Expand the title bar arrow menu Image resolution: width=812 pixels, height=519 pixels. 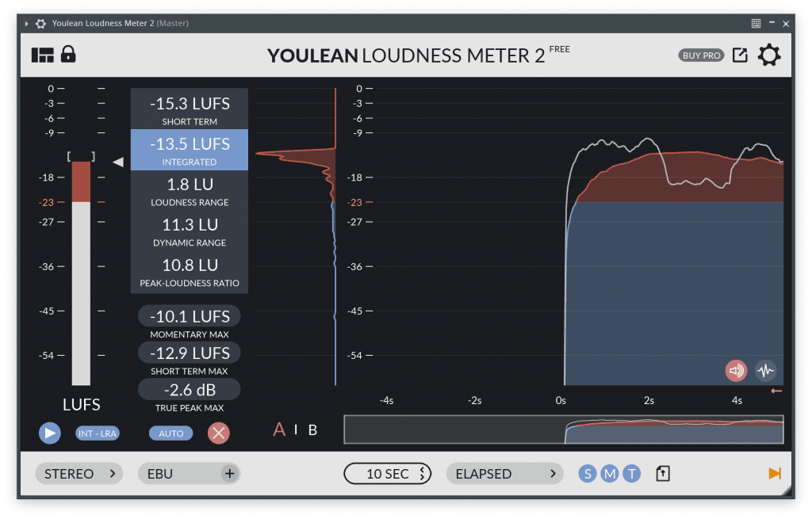(26, 23)
